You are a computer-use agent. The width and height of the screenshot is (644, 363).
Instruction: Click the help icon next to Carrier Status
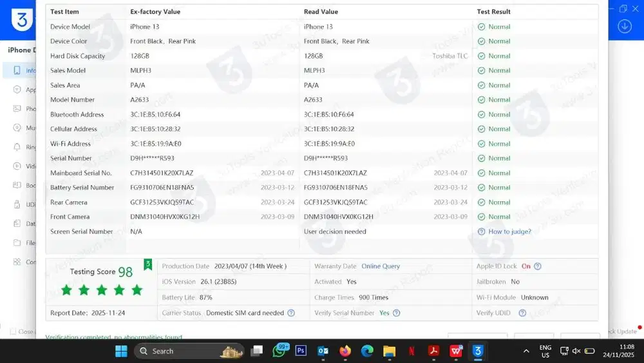[x=291, y=313]
